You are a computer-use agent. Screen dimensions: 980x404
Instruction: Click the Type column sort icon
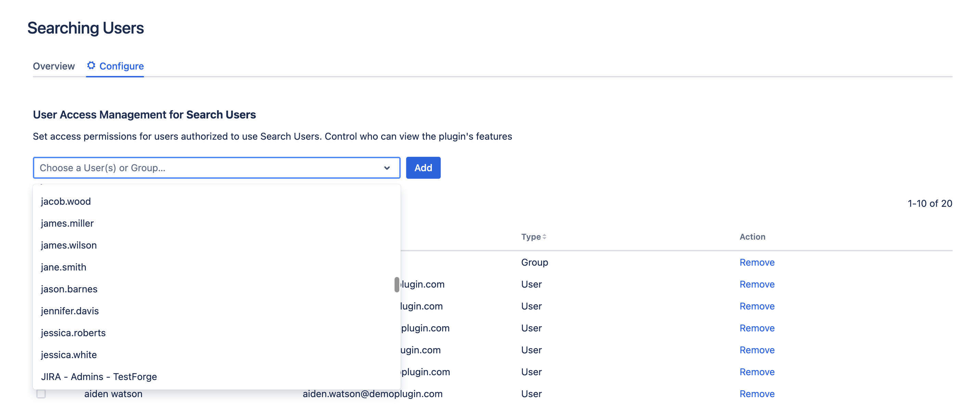click(x=544, y=237)
